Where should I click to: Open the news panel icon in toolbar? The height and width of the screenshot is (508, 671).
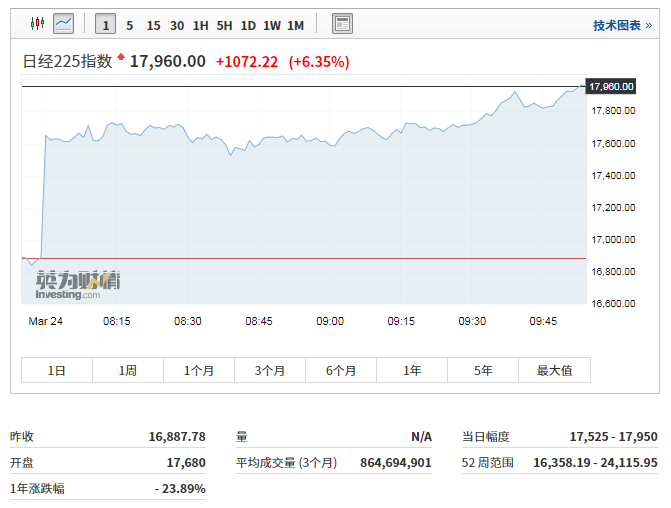coord(342,24)
